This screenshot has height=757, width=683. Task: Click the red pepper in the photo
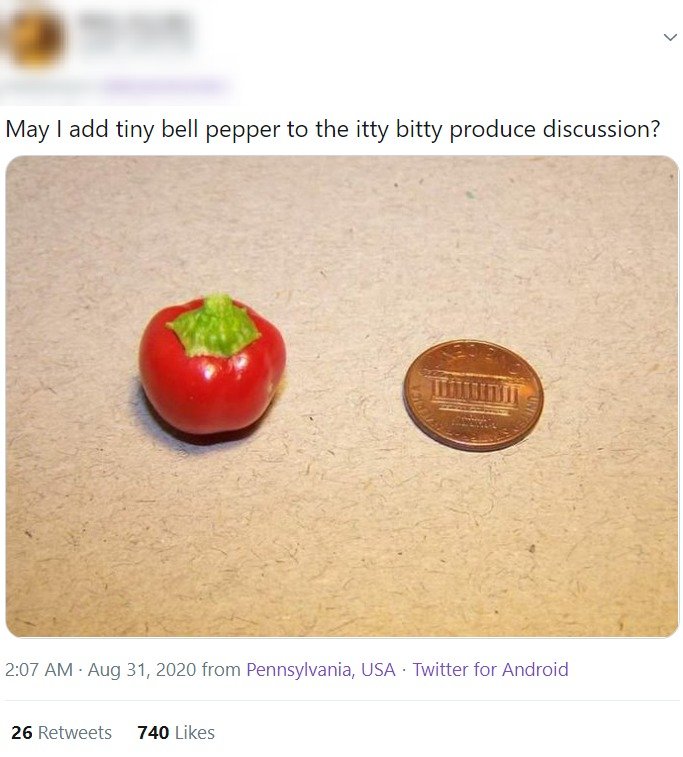[x=212, y=367]
